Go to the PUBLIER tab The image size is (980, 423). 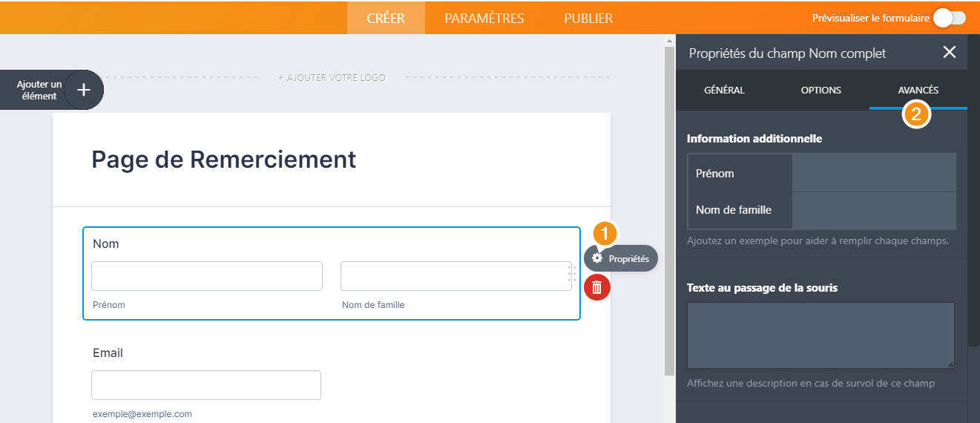pos(588,18)
